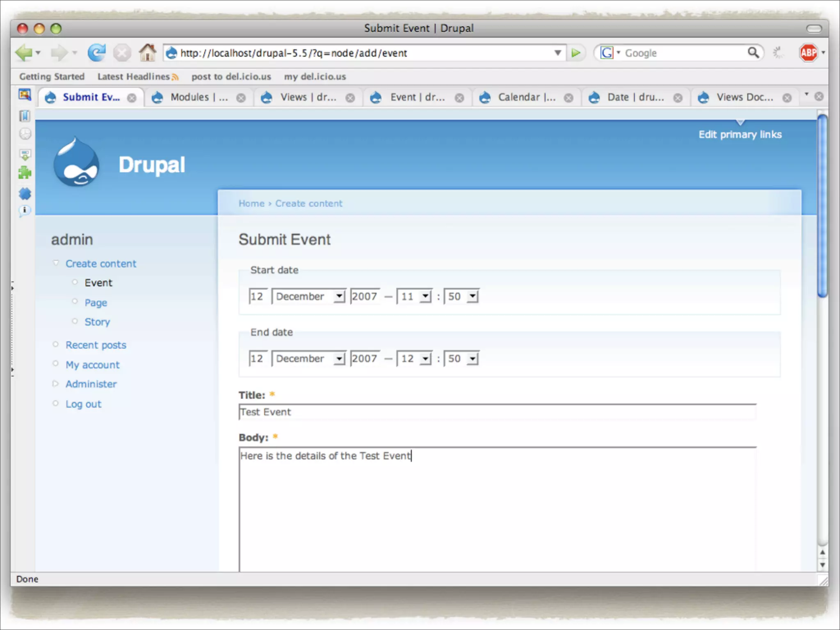Open the history clock sidebar icon
840x630 pixels.
coord(25,134)
